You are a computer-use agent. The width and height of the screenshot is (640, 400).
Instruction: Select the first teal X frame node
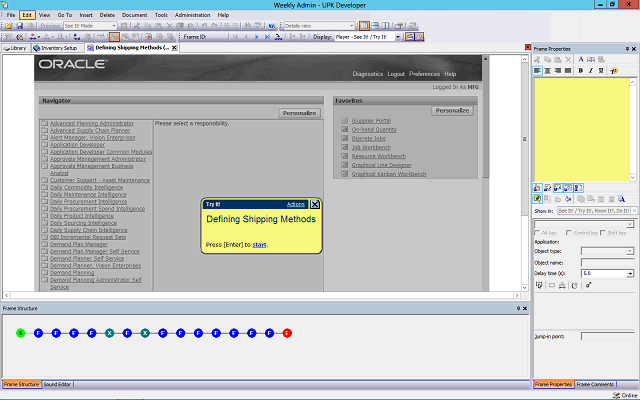pyautogui.click(x=109, y=333)
